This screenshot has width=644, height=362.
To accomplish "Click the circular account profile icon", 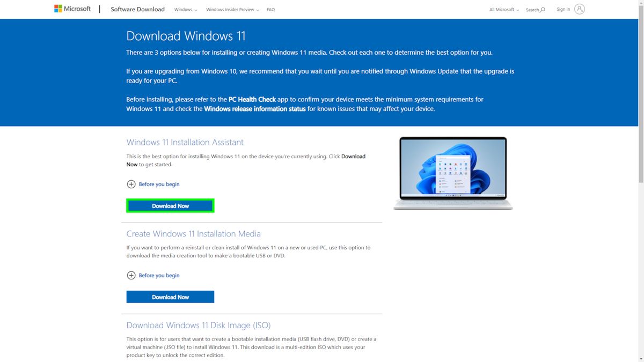I will pyautogui.click(x=578, y=9).
